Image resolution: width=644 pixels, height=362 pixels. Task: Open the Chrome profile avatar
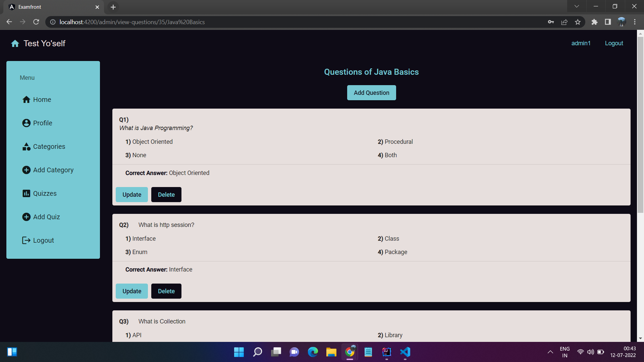pyautogui.click(x=622, y=22)
